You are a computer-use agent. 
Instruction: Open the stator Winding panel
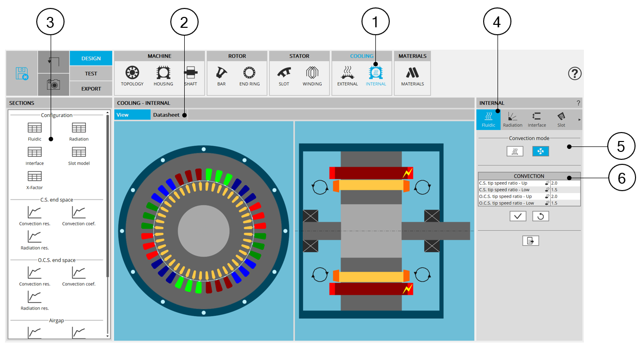[312, 76]
